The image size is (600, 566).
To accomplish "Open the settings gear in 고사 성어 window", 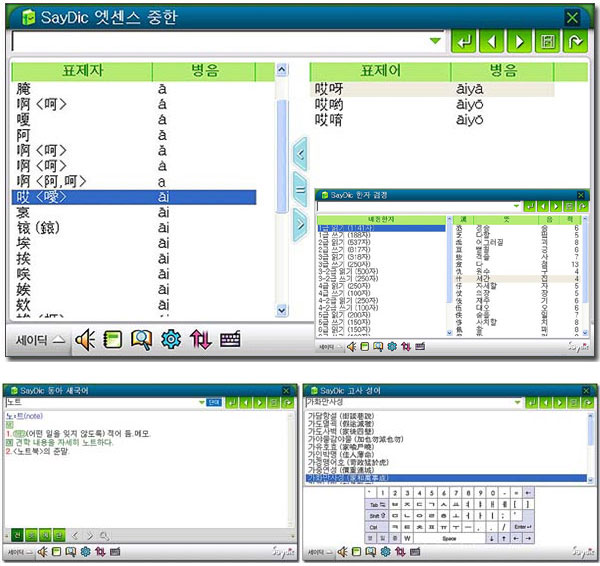I will coord(385,551).
